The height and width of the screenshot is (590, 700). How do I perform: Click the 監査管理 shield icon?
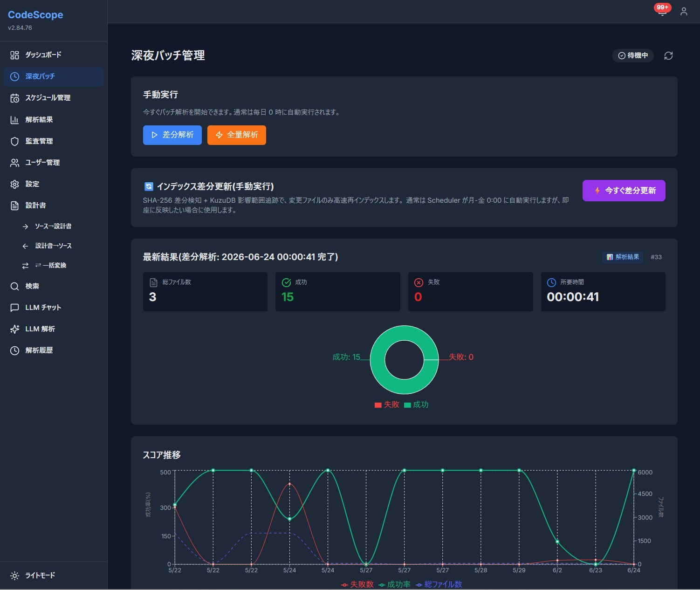point(14,141)
